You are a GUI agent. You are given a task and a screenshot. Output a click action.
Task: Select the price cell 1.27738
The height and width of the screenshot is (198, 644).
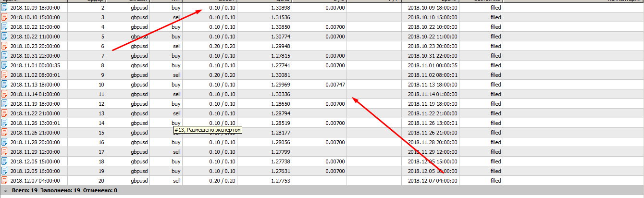coord(281,161)
